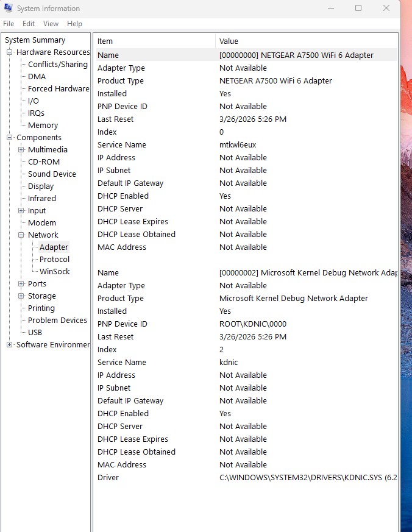The width and height of the screenshot is (412, 532).
Task: Open the Edit menu
Action: pos(29,24)
